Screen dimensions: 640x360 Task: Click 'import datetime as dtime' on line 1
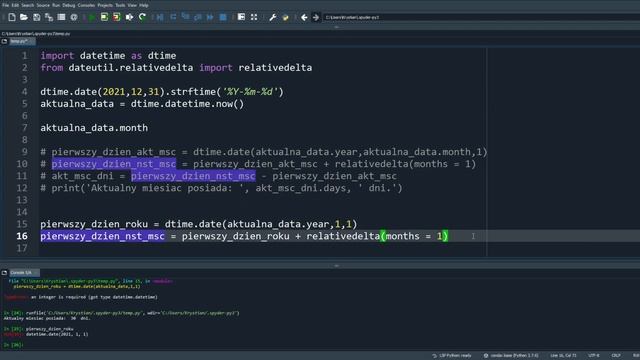pos(108,56)
